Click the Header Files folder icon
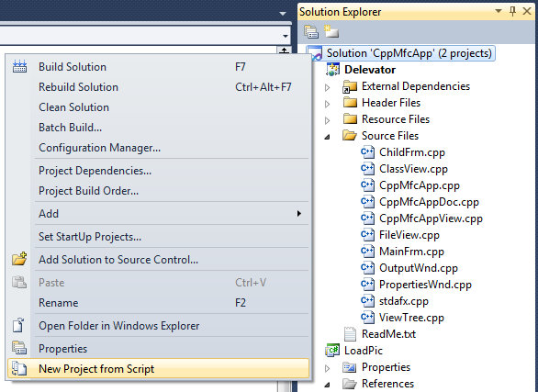The image size is (538, 392). pos(350,102)
